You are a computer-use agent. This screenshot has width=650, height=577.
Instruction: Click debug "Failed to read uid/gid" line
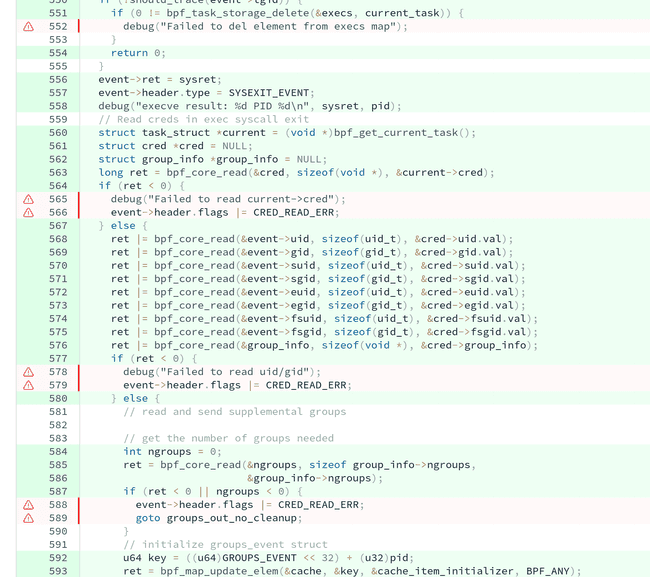click(x=222, y=372)
